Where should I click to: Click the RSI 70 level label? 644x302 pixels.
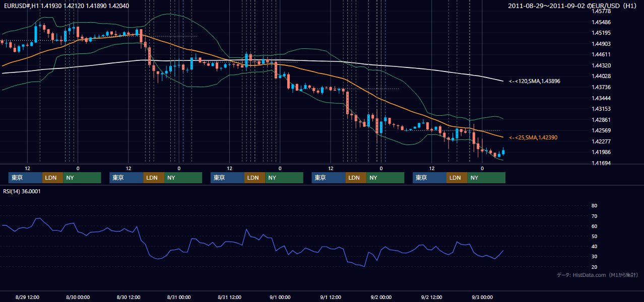[x=594, y=216]
